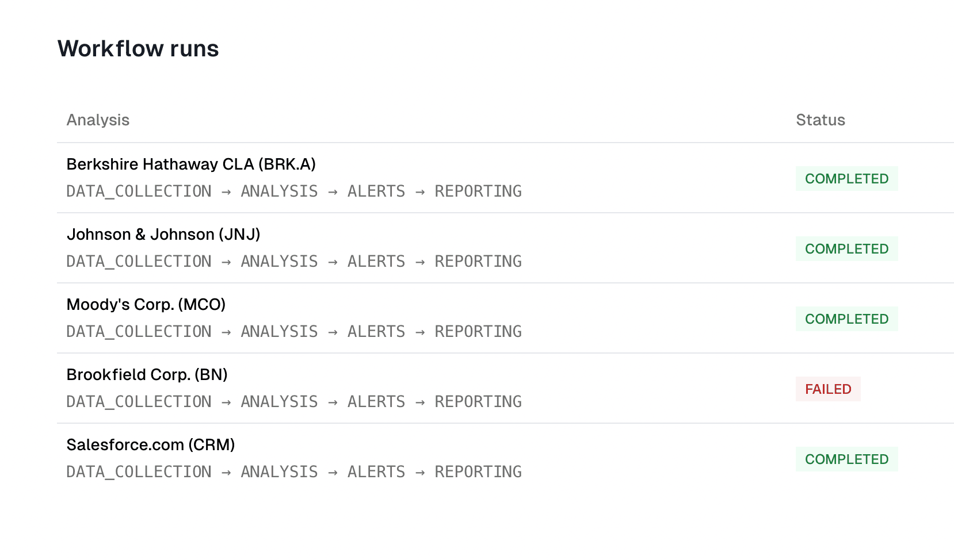Click the Analysis column header
This screenshot has height=560, width=954.
pos(98,120)
